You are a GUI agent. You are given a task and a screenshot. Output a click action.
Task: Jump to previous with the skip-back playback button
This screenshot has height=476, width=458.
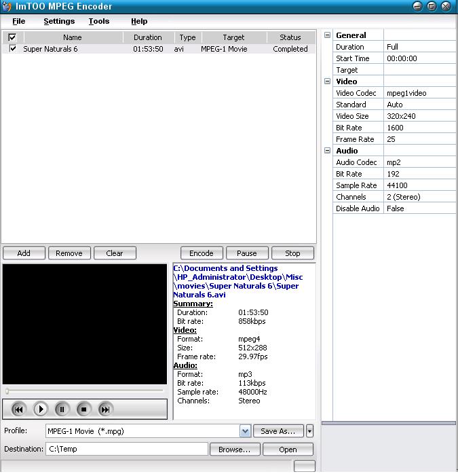[18, 409]
